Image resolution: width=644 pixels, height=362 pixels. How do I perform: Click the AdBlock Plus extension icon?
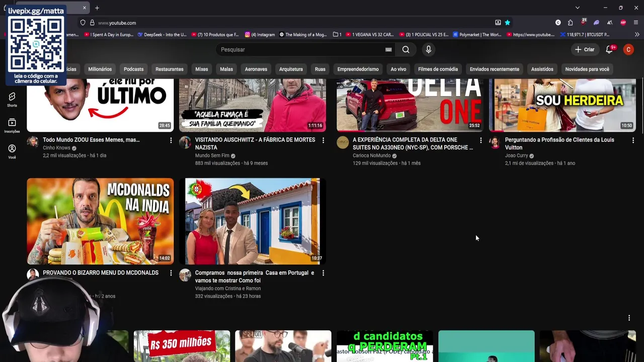click(x=623, y=23)
